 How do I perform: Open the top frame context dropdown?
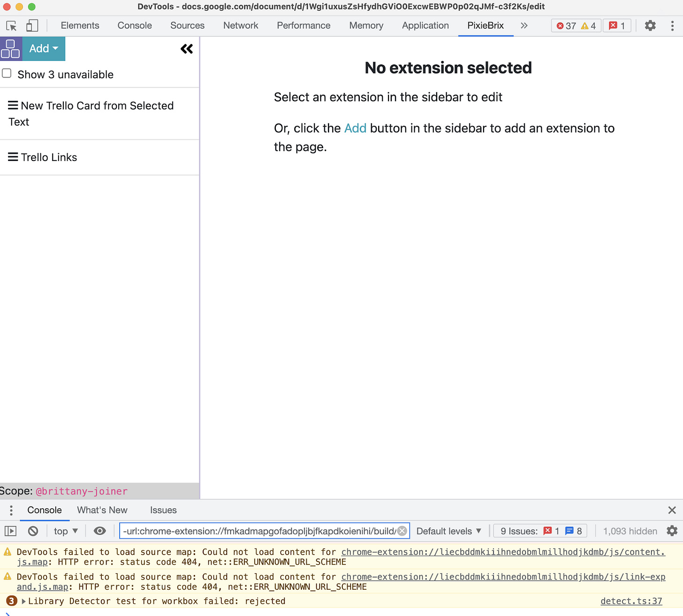point(65,531)
